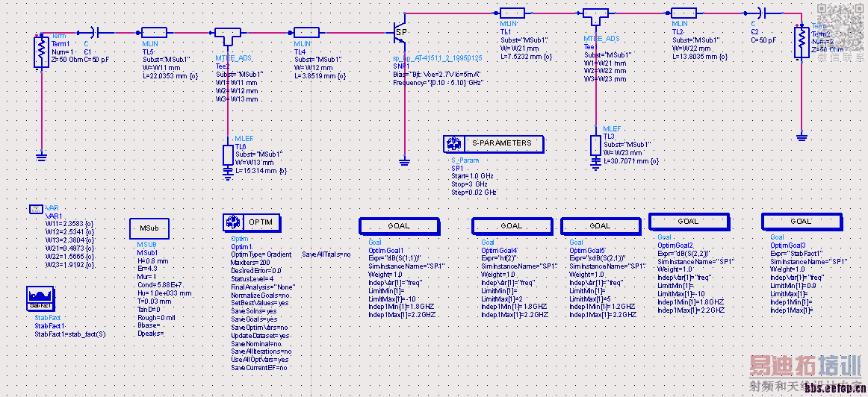The height and width of the screenshot is (397, 868).
Task: Click variable W23=1.9192 {o}
Action: tap(70, 265)
